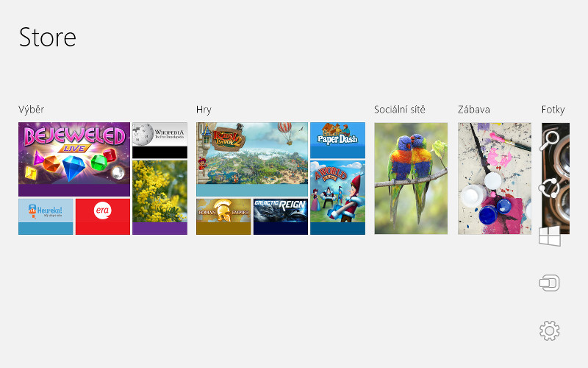Screen dimensions: 588x368
Task: Open the Share charm icon
Action: click(549, 188)
